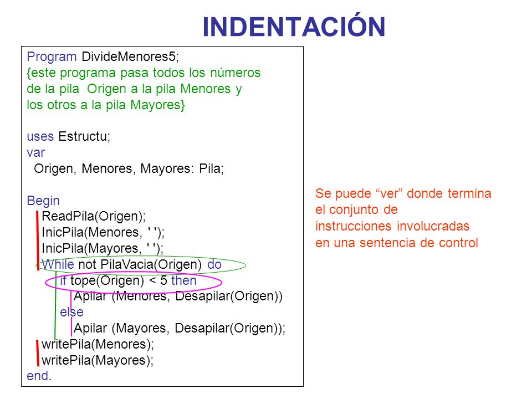Image resolution: width=532 pixels, height=399 pixels.
Task: Select the line 'Program DivideMenores5;'
Action: 103,57
